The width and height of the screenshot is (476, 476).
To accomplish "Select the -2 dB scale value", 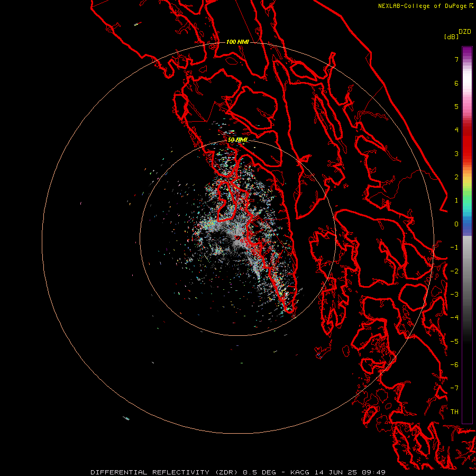I will 454,271.
